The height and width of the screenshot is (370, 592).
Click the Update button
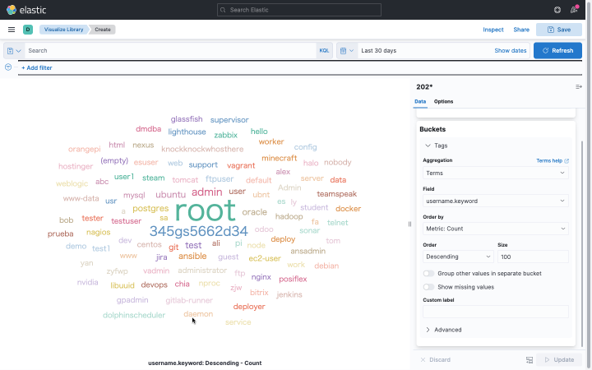559,360
